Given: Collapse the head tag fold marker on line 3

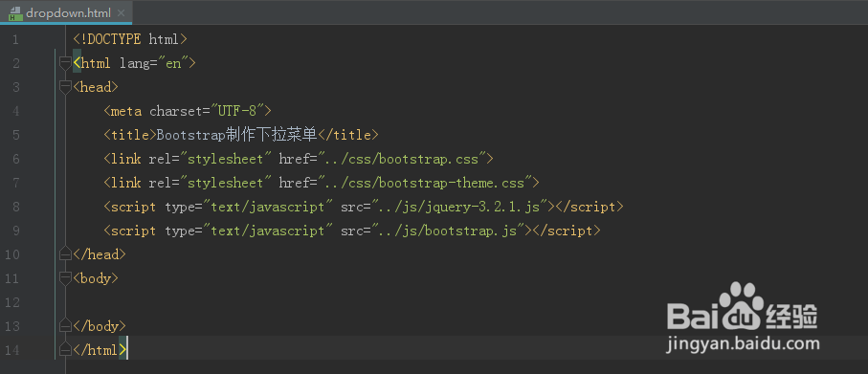Looking at the screenshot, I should [x=65, y=87].
